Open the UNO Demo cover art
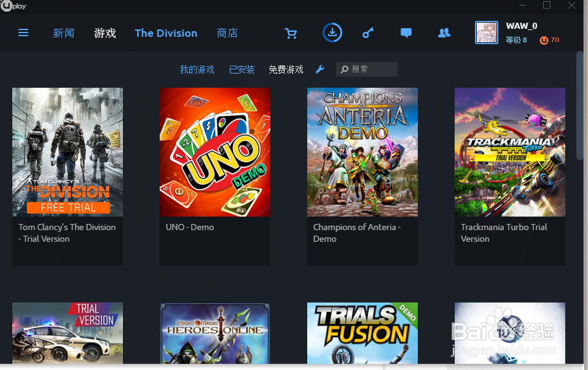This screenshot has height=370, width=588. pyautogui.click(x=215, y=152)
